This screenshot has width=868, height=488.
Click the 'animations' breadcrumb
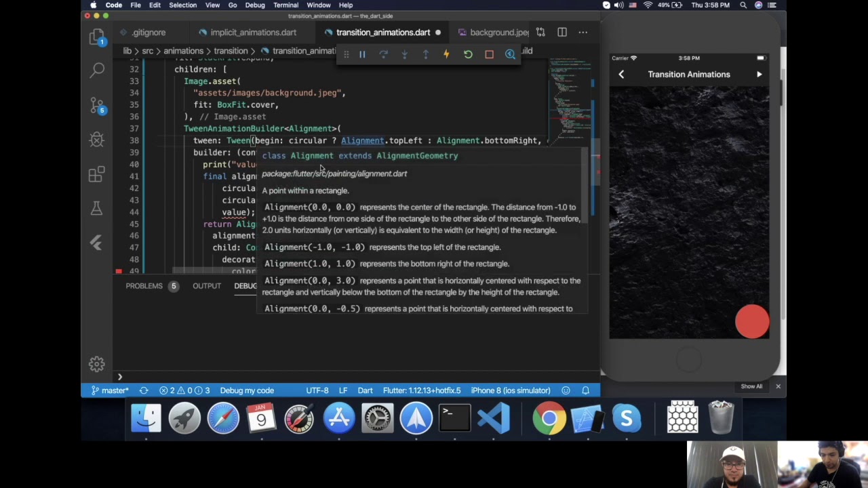pos(183,51)
